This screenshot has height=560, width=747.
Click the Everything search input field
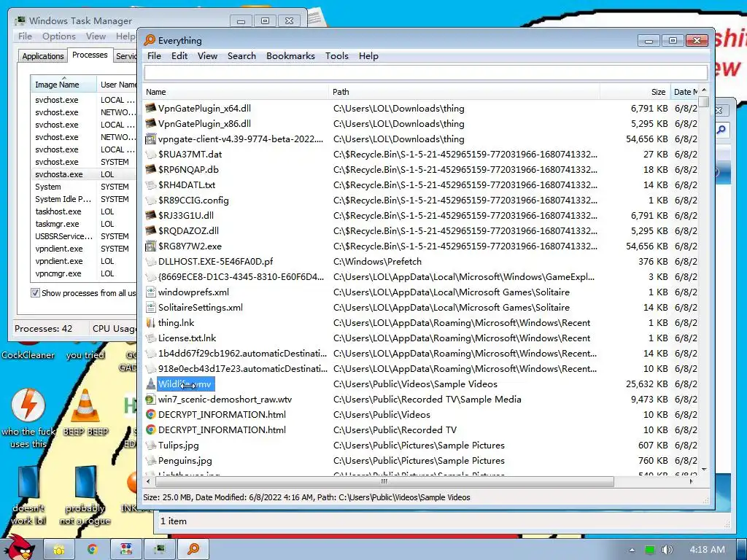point(425,73)
